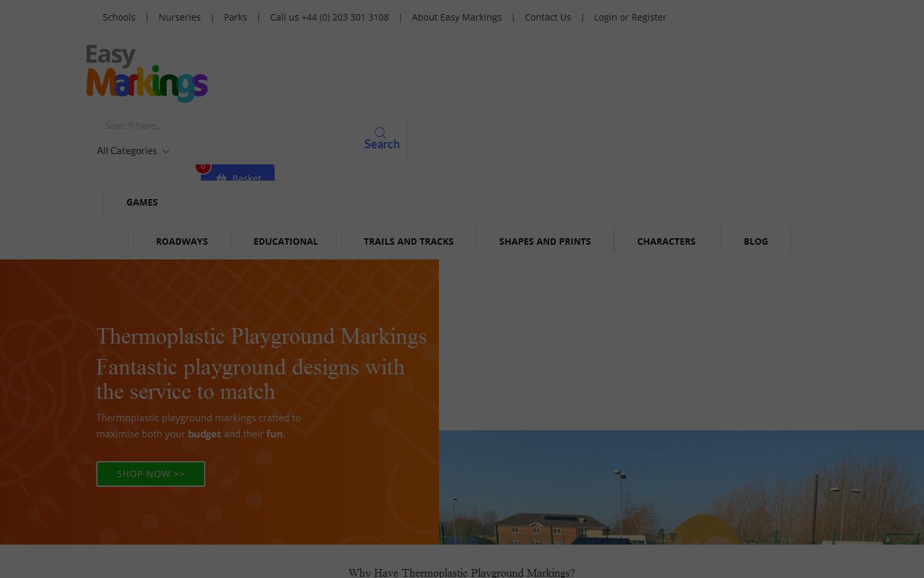
Task: Navigate to TRAILS AND TRACKS
Action: tap(409, 241)
